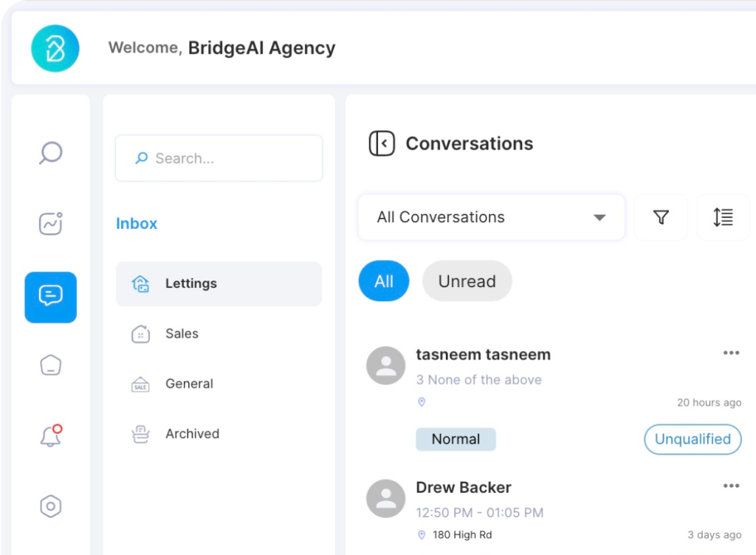
Task: Collapse the inbox panel via toggle icon
Action: pyautogui.click(x=382, y=143)
